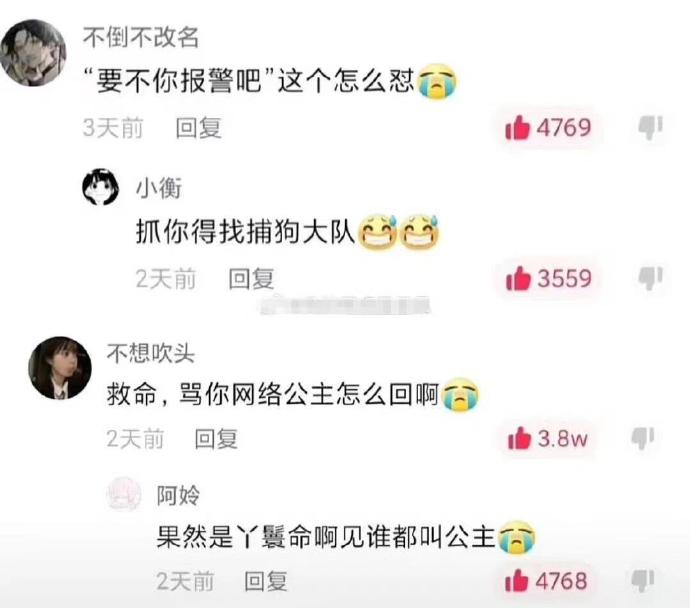
Task: Open username 阿姈
Action: [178, 495]
